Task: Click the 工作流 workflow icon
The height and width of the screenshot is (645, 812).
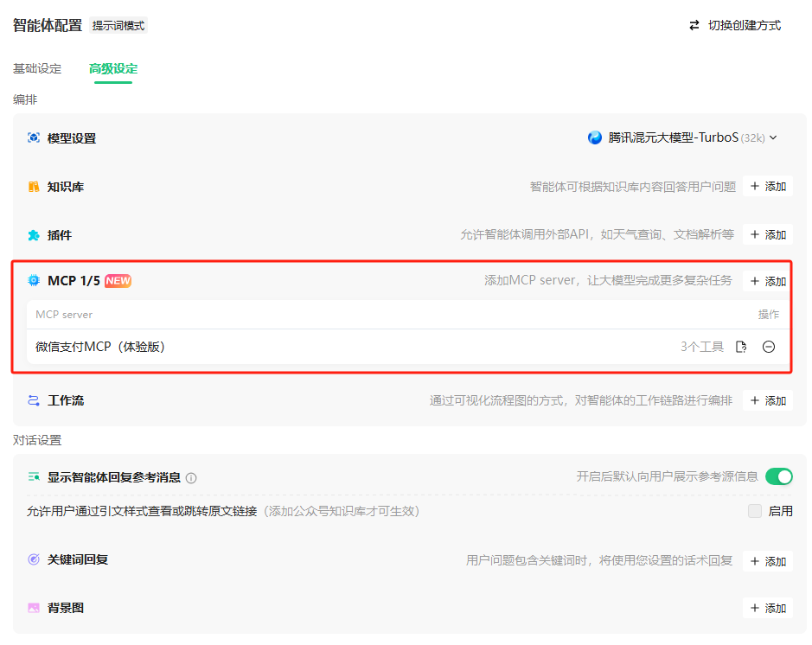Action: [33, 400]
